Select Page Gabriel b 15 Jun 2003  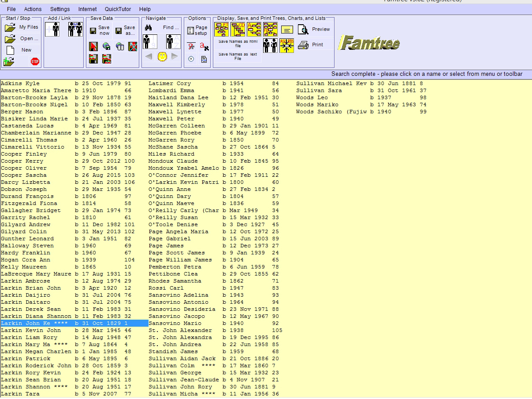pyautogui.click(x=222, y=239)
